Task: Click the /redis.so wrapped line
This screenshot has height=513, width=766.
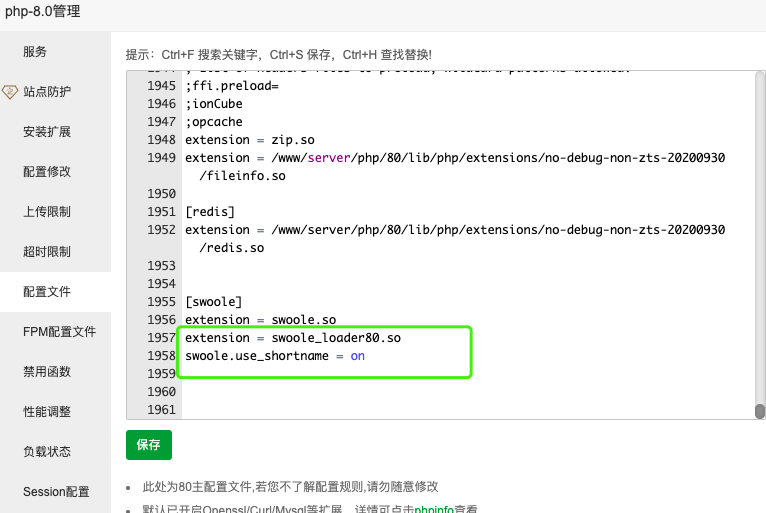Action: (x=232, y=248)
